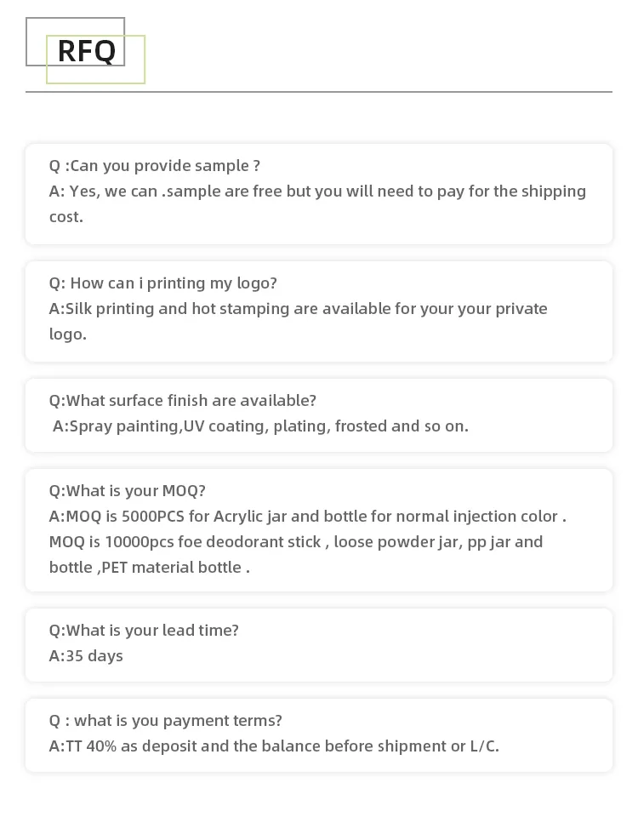Select the 'What is your MOQ' question
The height and width of the screenshot is (840, 638).
(128, 491)
